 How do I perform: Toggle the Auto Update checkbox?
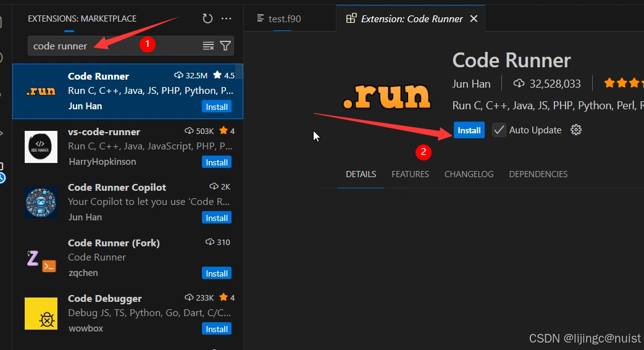click(499, 130)
